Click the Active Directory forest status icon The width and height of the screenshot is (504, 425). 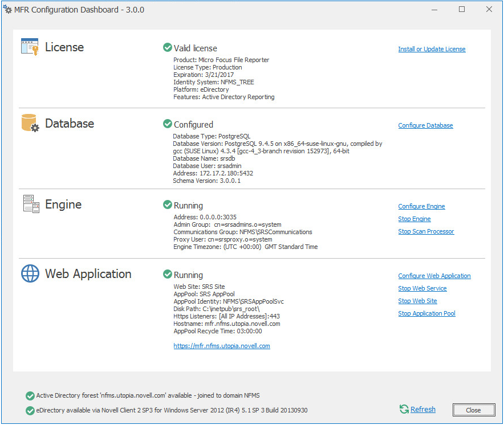point(30,396)
